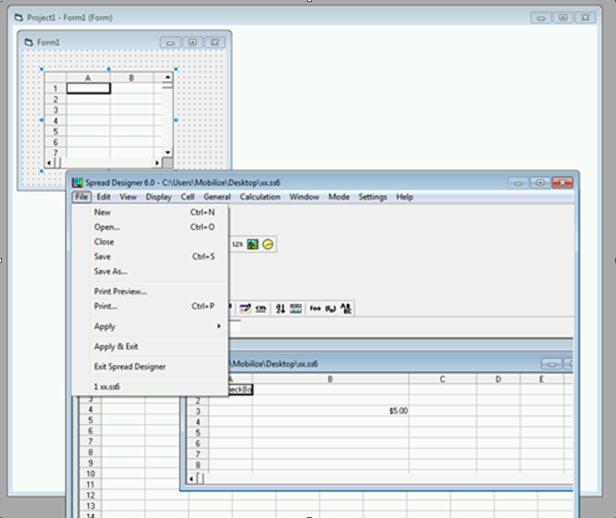Click scroll left arrow in xx.ss6 sheet
Viewport: 616px width, 518px height.
pyautogui.click(x=191, y=479)
